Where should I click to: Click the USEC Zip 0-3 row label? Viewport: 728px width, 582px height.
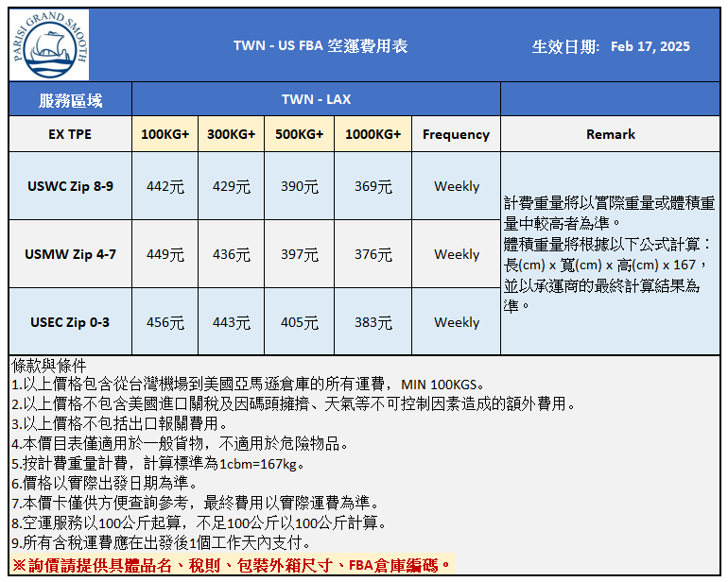coord(71,322)
